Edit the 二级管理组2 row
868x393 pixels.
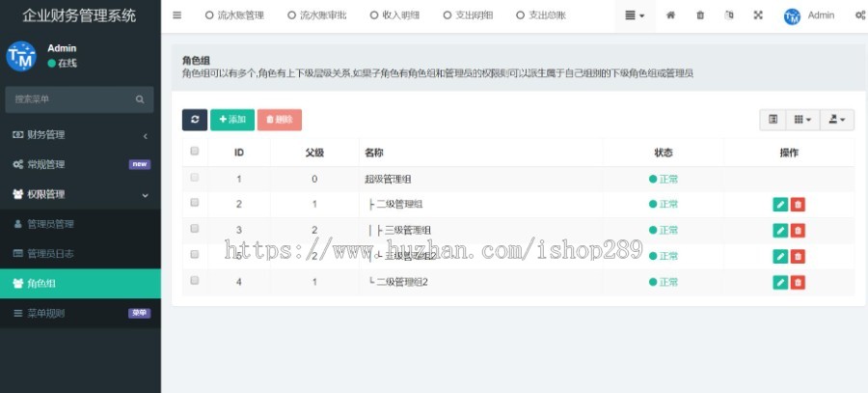click(x=780, y=282)
